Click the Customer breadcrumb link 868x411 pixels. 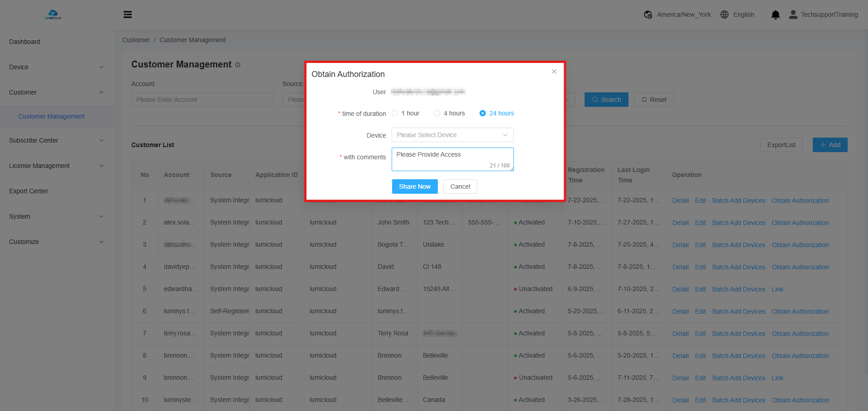pyautogui.click(x=136, y=40)
